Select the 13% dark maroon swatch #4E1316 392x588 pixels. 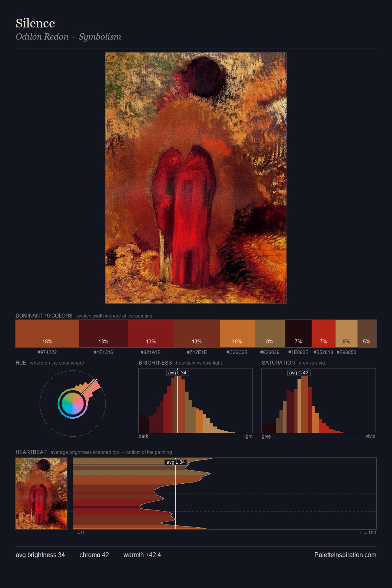point(103,334)
